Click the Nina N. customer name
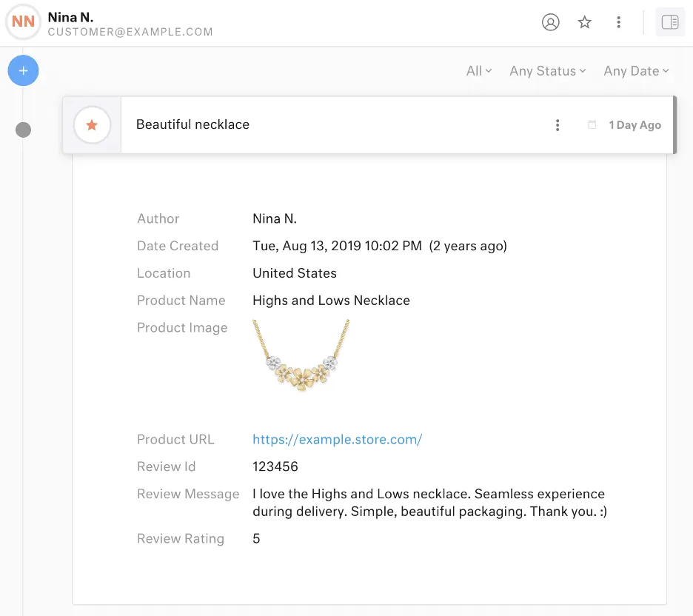This screenshot has width=693, height=616. (x=71, y=16)
